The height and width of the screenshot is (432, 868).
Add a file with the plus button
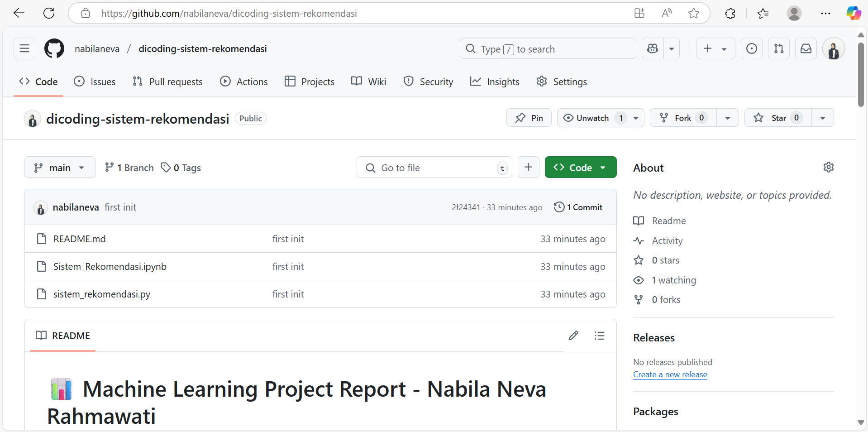tap(529, 167)
